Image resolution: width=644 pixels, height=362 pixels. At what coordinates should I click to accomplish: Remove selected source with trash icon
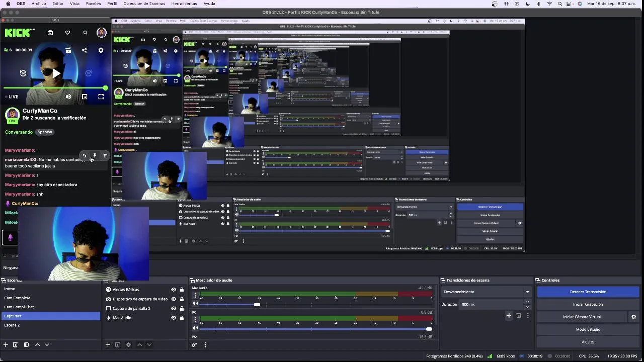117,345
